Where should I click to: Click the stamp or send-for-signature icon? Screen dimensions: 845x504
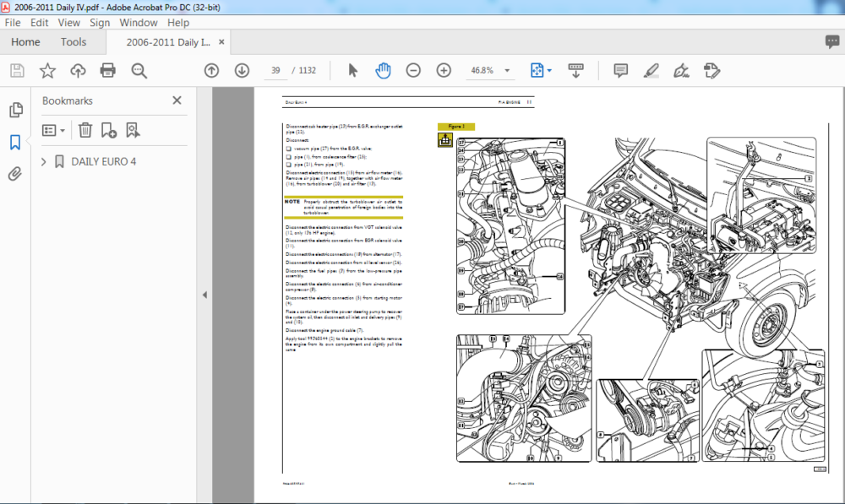[x=711, y=71]
